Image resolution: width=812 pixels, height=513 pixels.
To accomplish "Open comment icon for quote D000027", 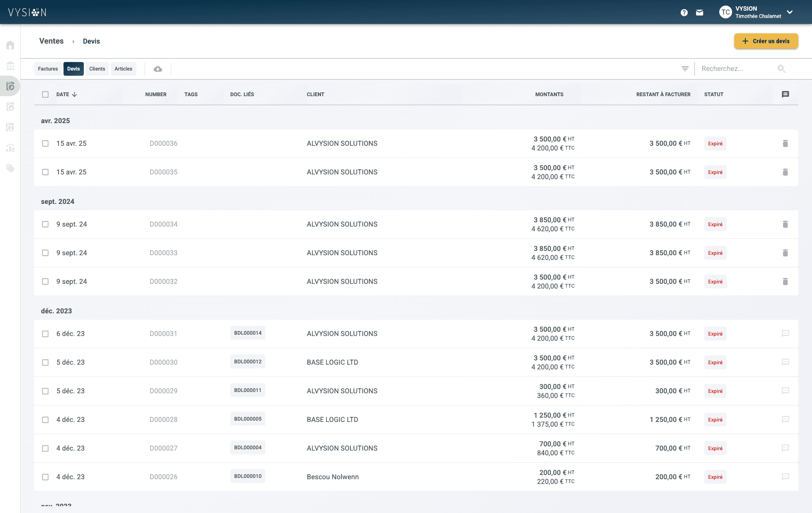I will point(786,448).
